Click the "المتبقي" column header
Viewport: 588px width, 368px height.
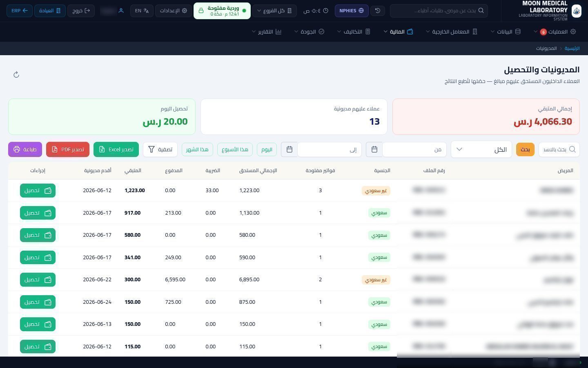pos(133,171)
